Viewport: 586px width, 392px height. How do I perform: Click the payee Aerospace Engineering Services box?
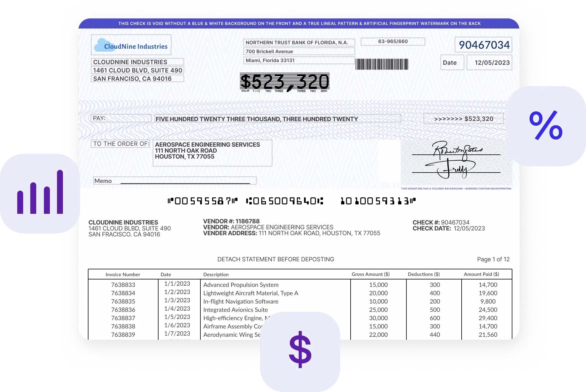pos(212,152)
